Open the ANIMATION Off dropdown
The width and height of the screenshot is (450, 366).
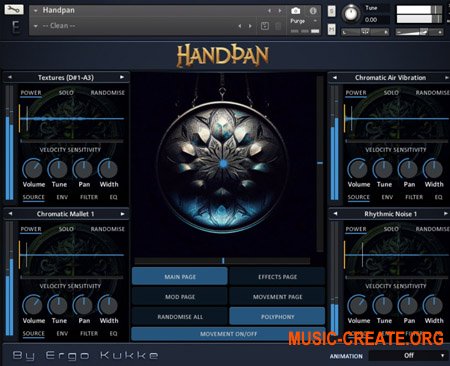pyautogui.click(x=407, y=356)
